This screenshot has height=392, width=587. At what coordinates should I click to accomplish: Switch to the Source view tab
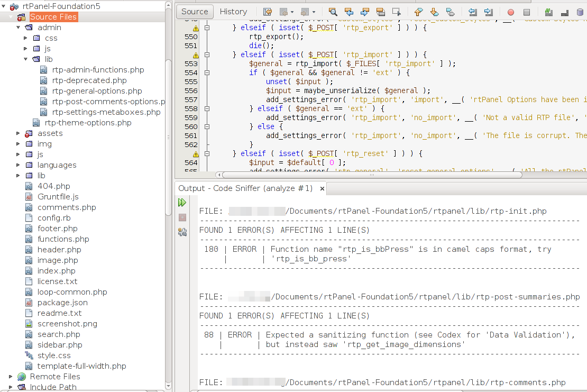point(195,12)
